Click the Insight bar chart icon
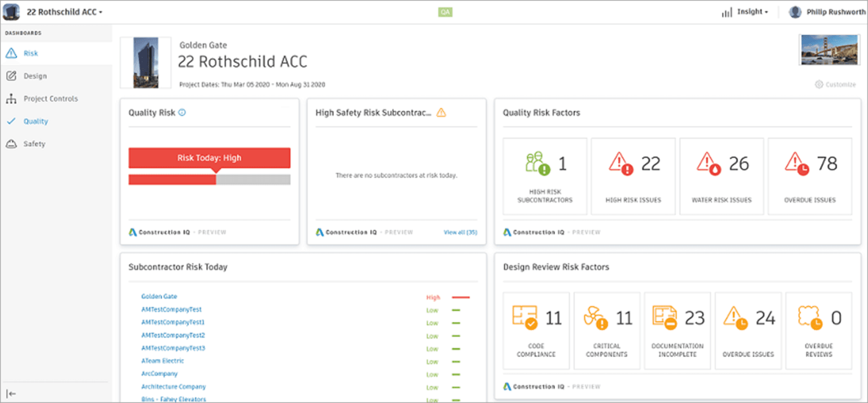The width and height of the screenshot is (868, 403). coord(727,12)
